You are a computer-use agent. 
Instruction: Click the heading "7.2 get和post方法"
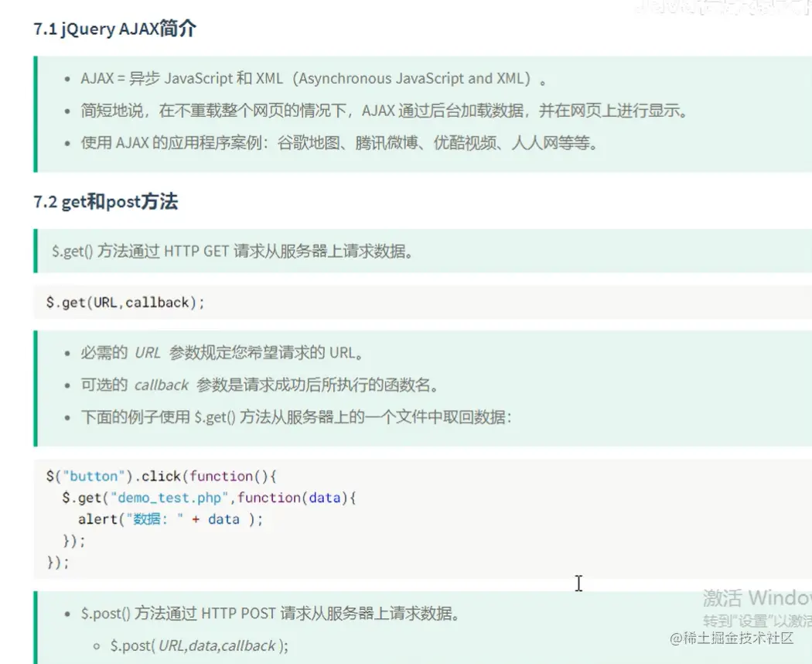pyautogui.click(x=106, y=202)
